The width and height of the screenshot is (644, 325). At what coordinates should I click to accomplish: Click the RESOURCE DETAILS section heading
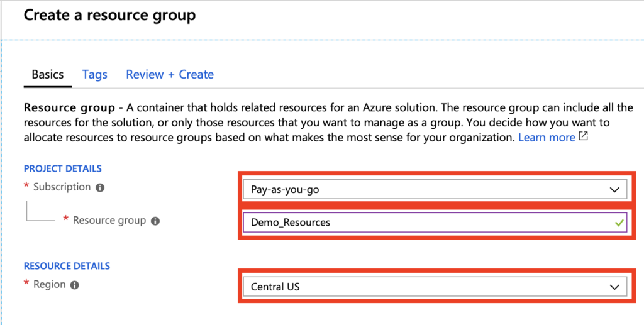(67, 266)
